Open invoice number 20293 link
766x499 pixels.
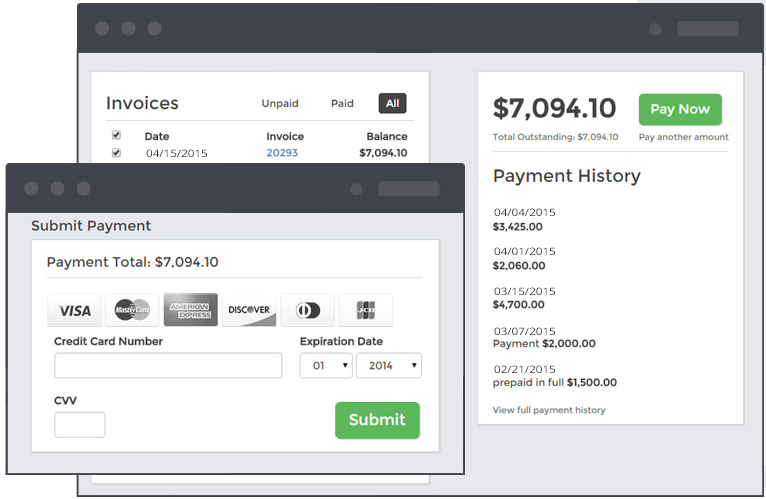coord(282,153)
